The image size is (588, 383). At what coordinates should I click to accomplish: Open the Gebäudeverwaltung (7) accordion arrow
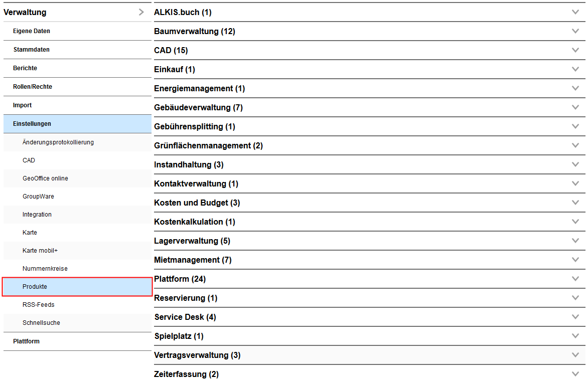pos(575,107)
